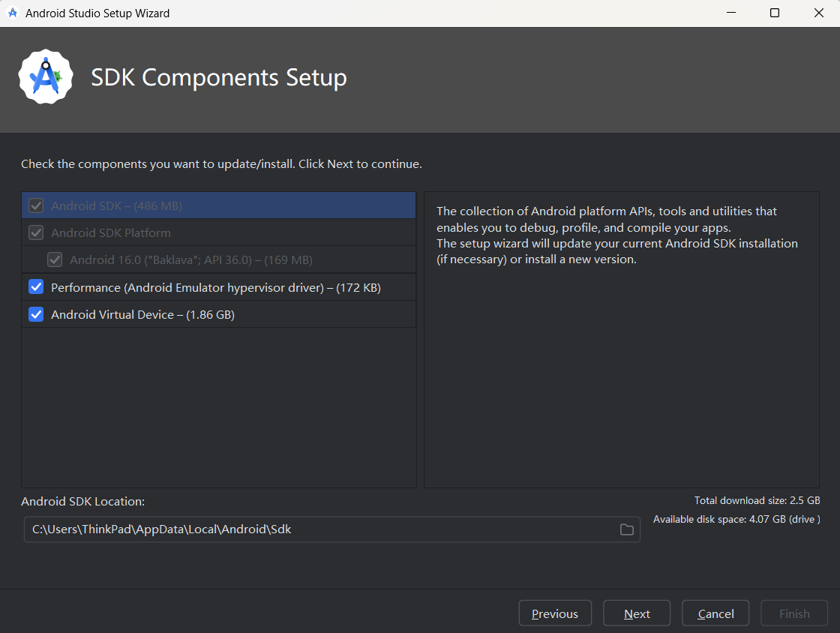Maximize the Setup Wizard window
Viewport: 840px width, 633px height.
click(775, 13)
